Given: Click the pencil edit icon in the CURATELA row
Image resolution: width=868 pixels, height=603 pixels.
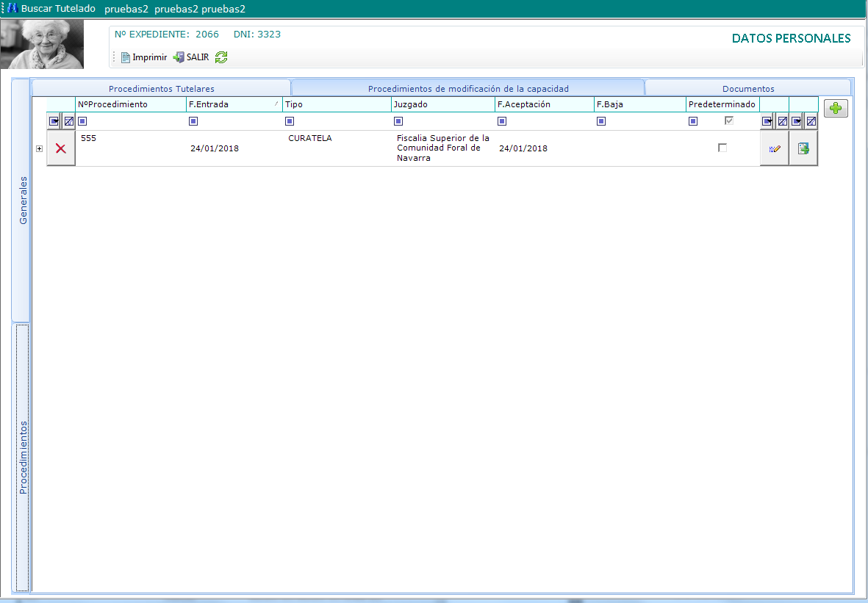Looking at the screenshot, I should [774, 148].
